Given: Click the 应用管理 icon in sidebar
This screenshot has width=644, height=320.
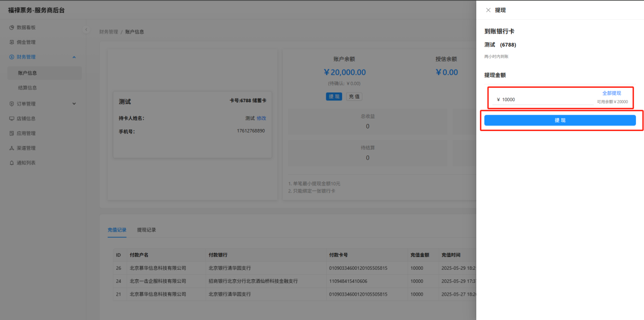Looking at the screenshot, I should point(12,133).
